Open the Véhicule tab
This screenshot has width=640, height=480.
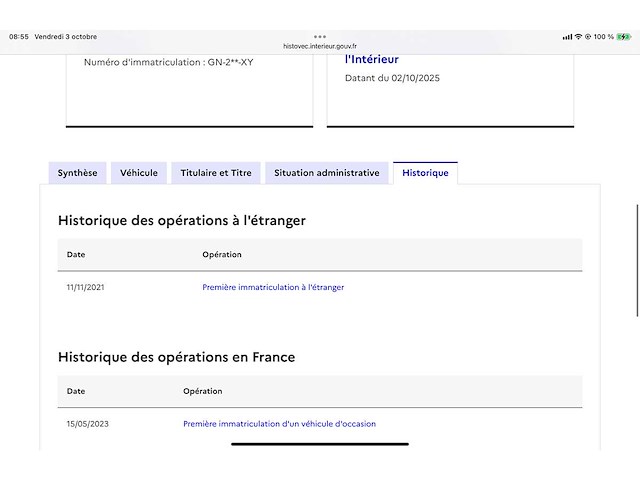tap(139, 173)
